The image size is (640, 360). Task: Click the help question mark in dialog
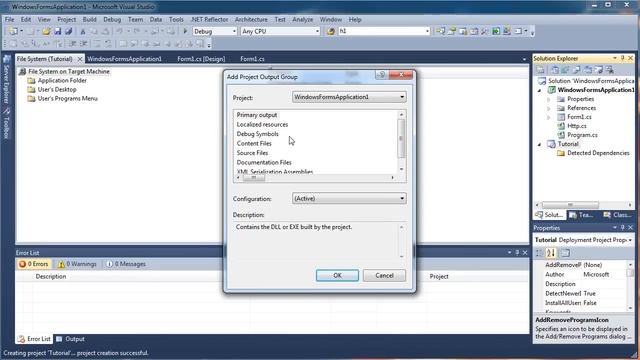[382, 74]
